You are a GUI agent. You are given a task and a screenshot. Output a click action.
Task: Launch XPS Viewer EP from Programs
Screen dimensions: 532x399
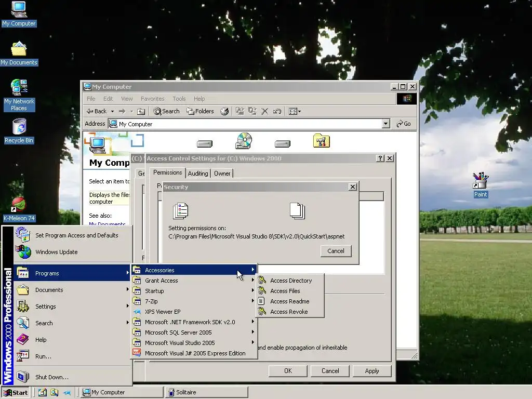(194, 312)
